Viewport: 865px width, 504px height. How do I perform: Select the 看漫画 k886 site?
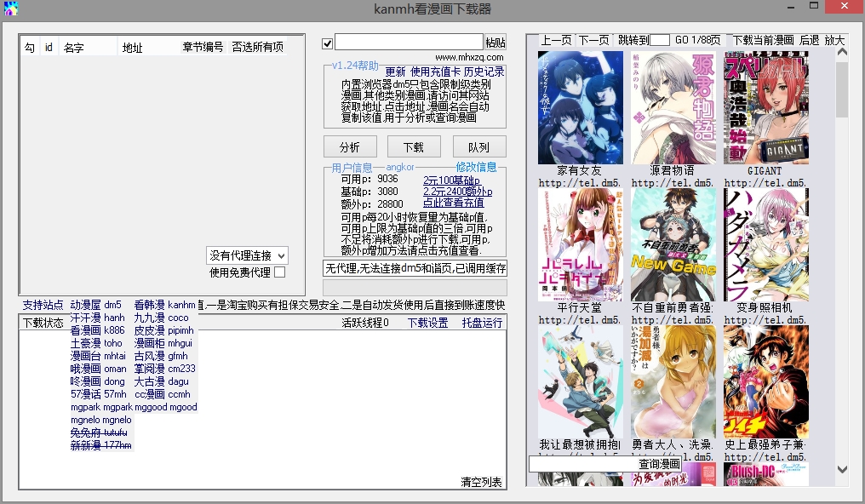98,330
